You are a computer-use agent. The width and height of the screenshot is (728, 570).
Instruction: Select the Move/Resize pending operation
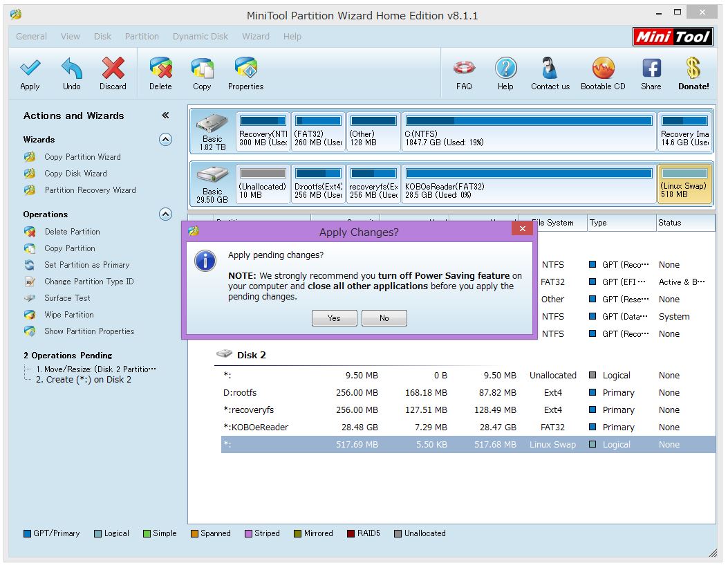[x=96, y=369]
